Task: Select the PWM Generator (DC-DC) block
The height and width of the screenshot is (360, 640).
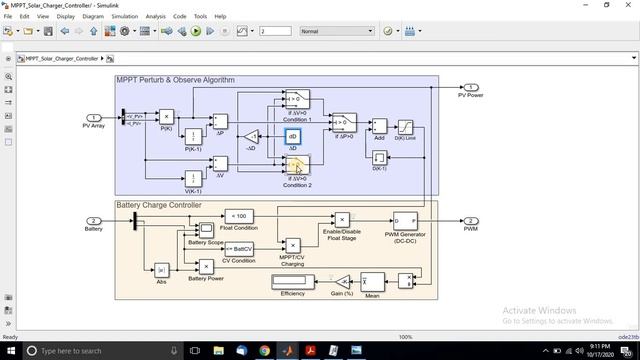Action: 405,221
